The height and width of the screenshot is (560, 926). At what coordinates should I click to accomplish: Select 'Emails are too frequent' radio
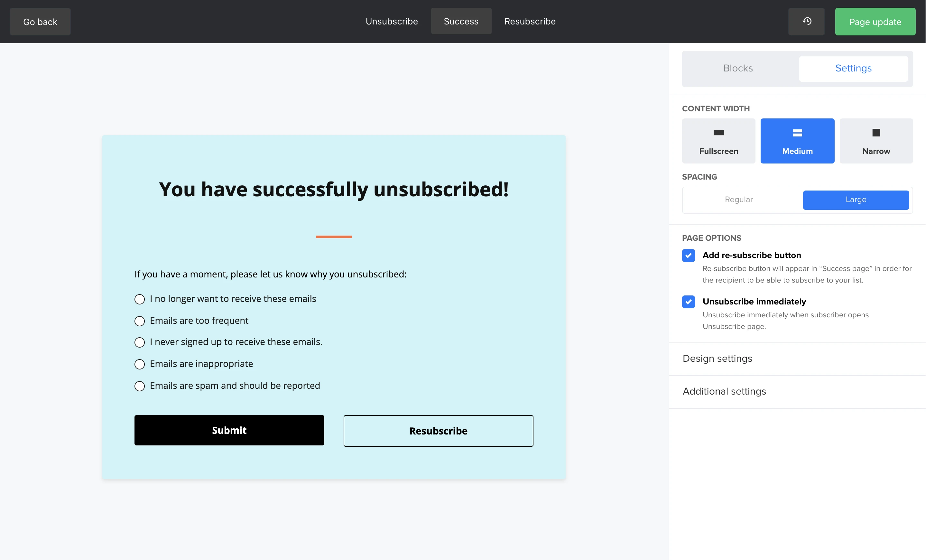tap(139, 321)
